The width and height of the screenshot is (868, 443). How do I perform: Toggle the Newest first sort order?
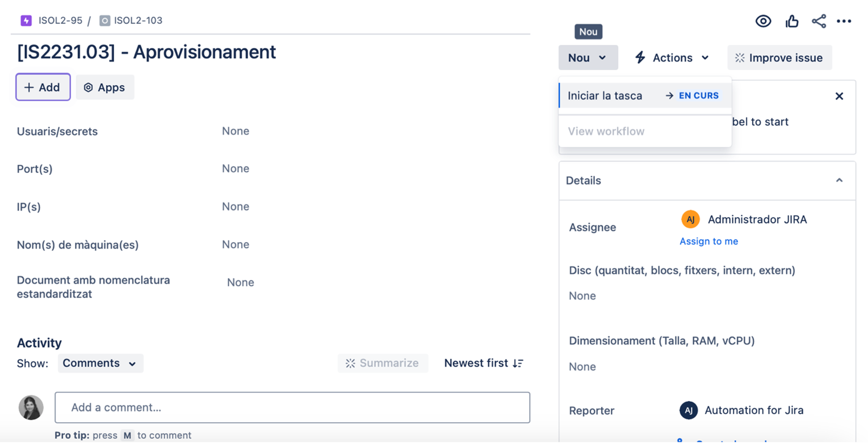484,363
